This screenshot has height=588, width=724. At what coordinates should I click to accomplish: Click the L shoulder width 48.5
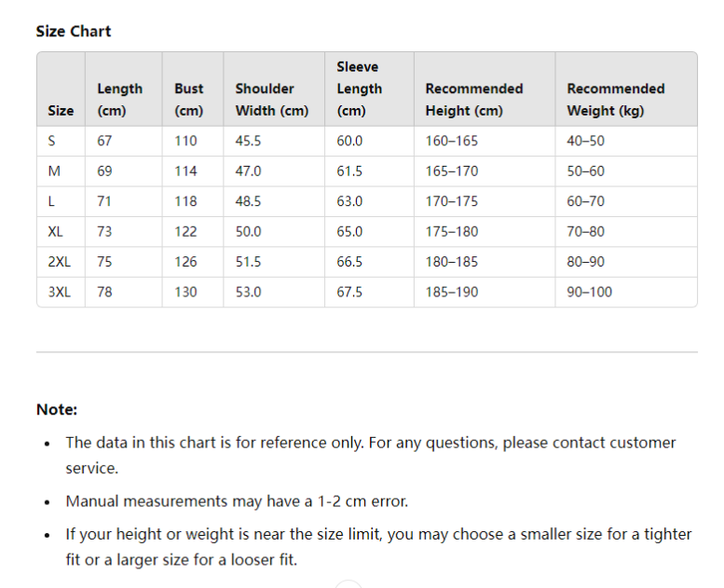coord(248,201)
